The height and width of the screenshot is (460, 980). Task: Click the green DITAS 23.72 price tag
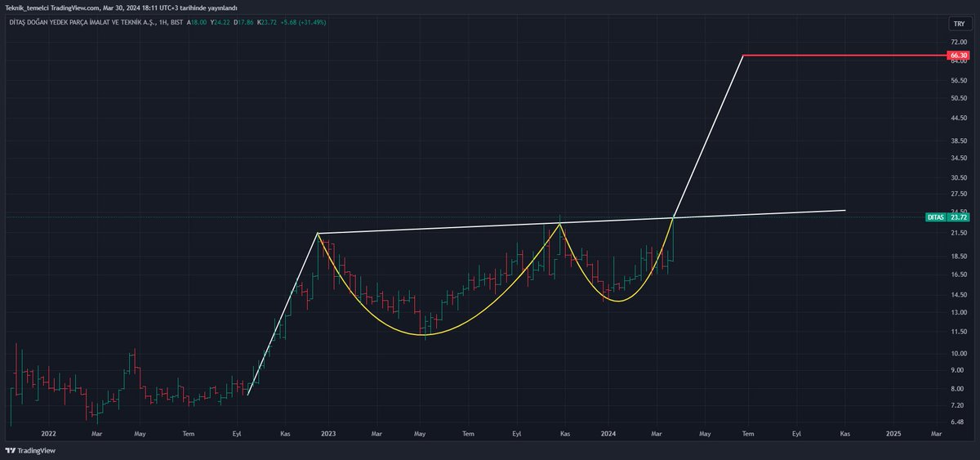click(x=947, y=217)
